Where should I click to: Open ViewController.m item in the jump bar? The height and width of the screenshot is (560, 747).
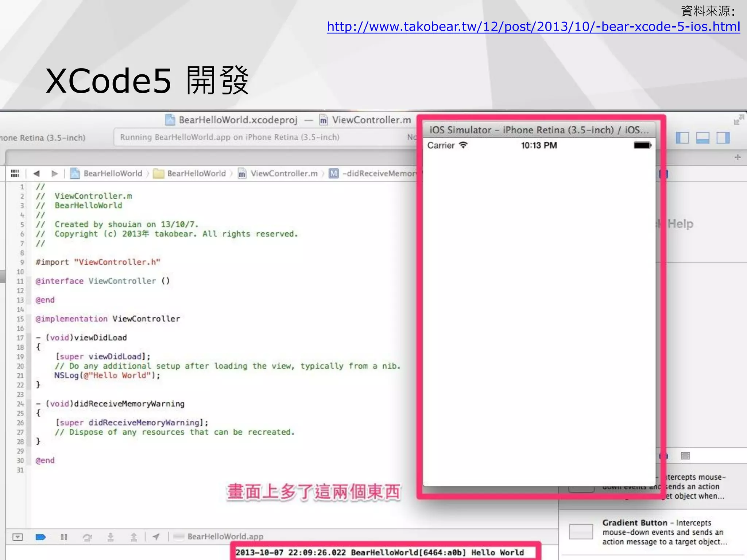278,174
